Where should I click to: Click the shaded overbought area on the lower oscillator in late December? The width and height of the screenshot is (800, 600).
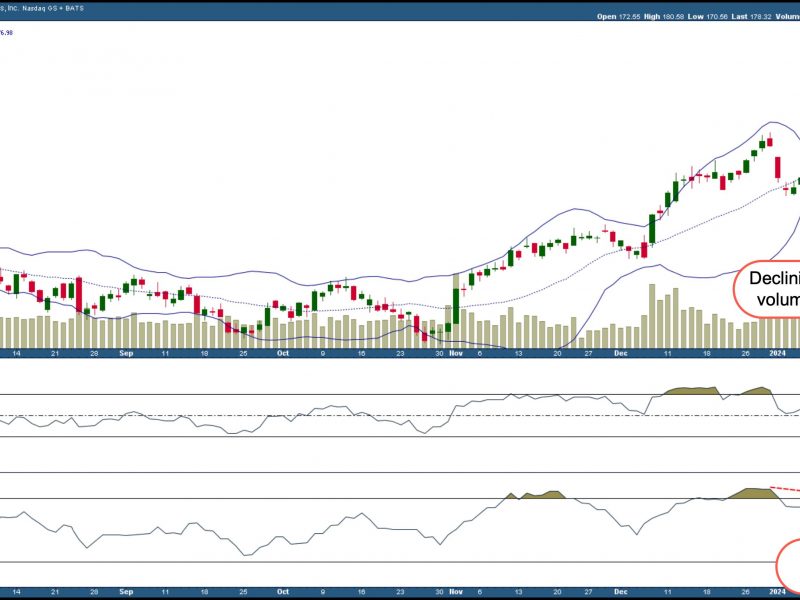(755, 493)
